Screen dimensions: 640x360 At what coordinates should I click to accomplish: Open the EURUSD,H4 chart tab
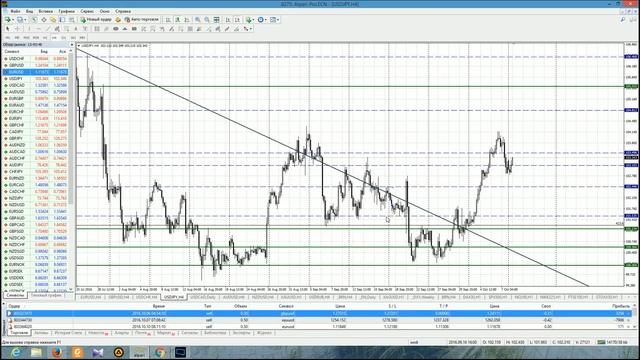90,297
